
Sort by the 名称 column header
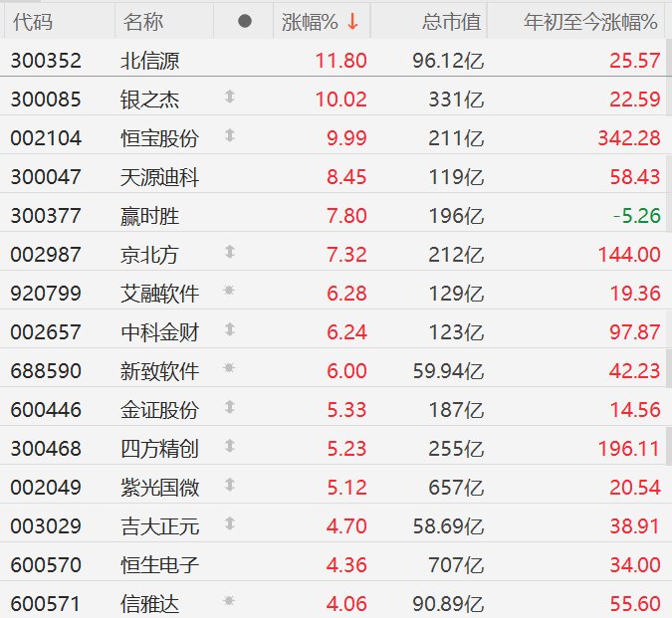[x=143, y=22]
